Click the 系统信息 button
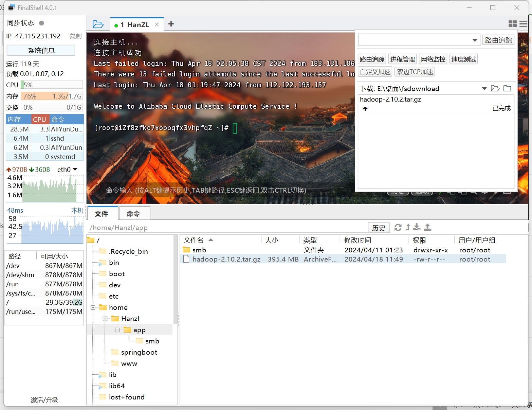Viewport: 532px width, 410px height. point(41,50)
